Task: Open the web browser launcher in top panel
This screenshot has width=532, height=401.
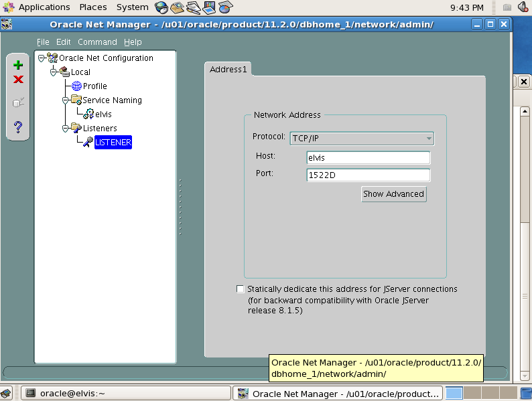Action: click(x=161, y=7)
